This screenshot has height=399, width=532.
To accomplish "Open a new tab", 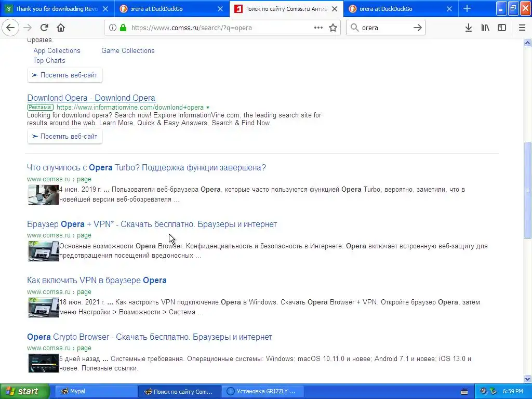I will pos(467,9).
